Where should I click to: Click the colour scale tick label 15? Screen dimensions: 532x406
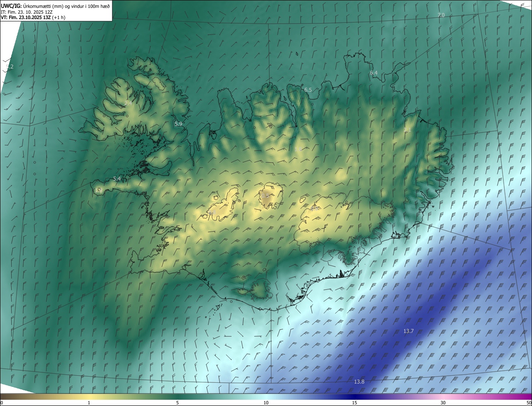click(355, 403)
